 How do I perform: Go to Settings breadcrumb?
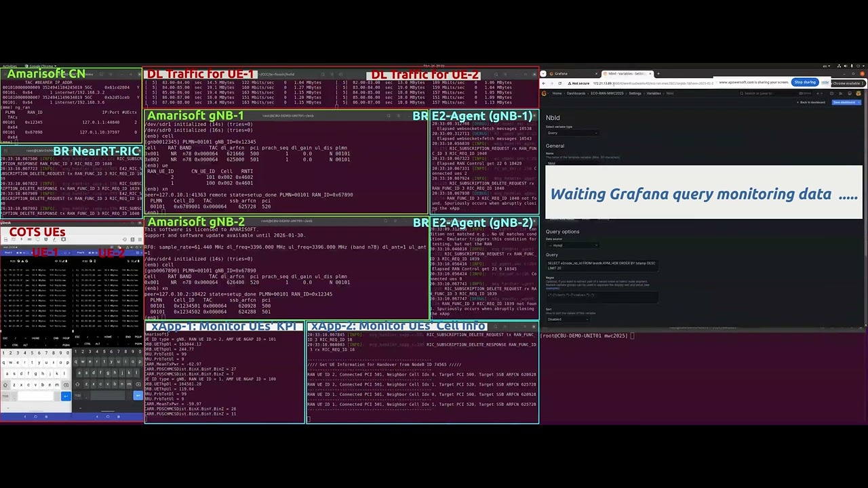635,94
